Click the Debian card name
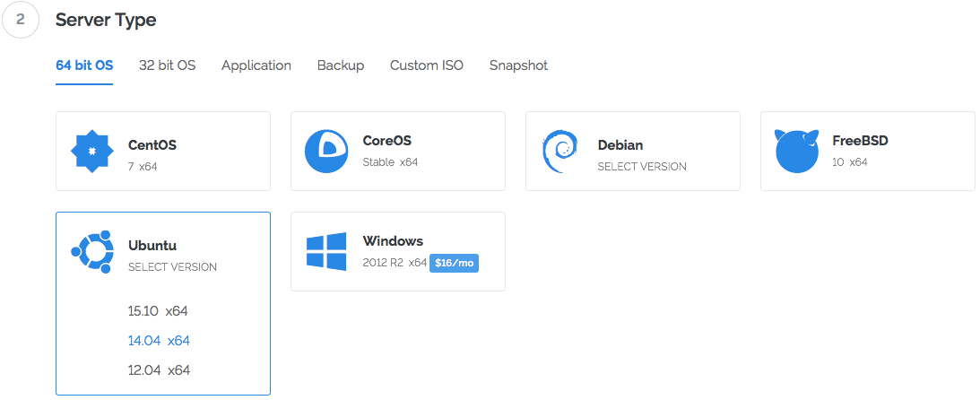980x400 pixels. (620, 145)
